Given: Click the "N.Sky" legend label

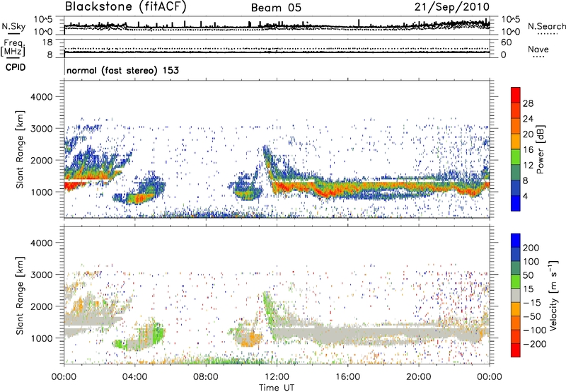Looking at the screenshot, I should 13,26.
